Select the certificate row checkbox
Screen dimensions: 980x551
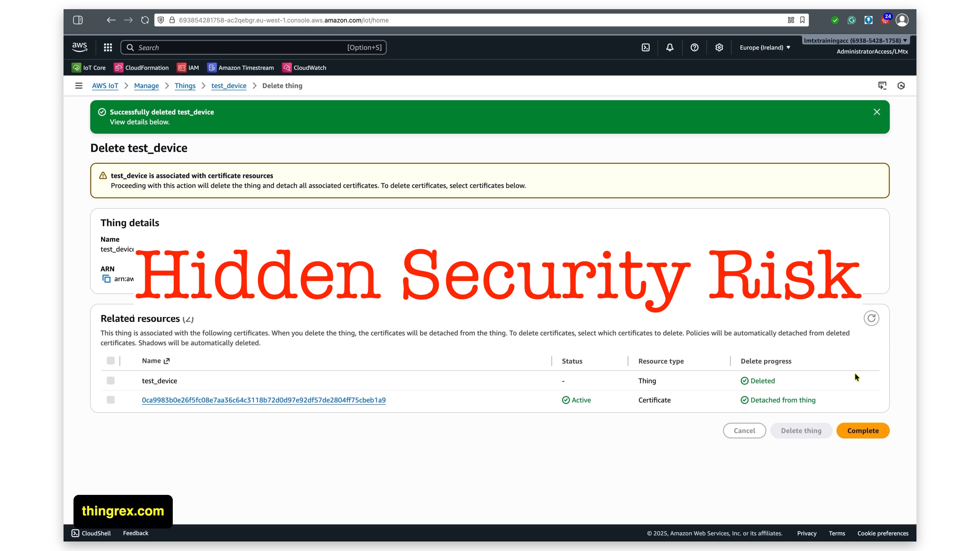[x=110, y=400]
